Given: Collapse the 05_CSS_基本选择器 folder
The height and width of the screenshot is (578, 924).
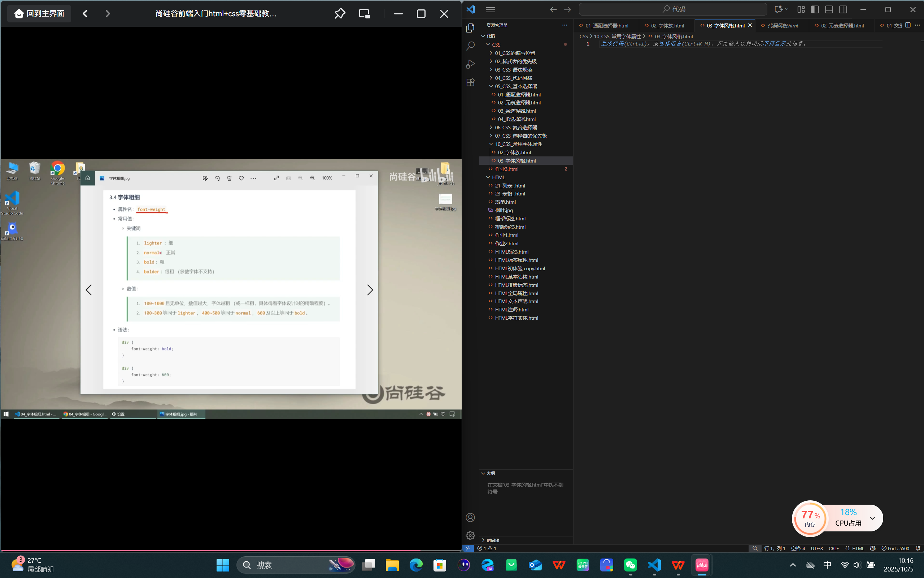Looking at the screenshot, I should 516,86.
